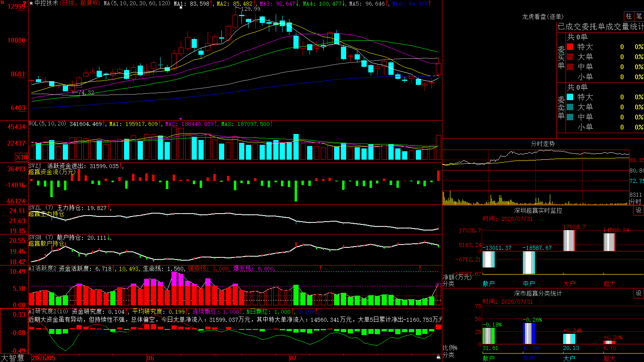Click the 17038.7 大户 bar in 实时监控
Screen dimensions: 644x362
click(x=569, y=241)
